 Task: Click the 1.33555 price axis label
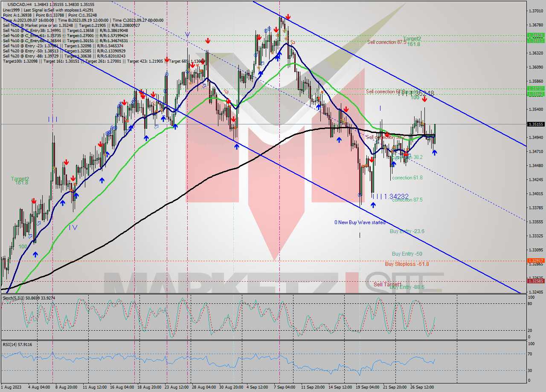(535, 222)
